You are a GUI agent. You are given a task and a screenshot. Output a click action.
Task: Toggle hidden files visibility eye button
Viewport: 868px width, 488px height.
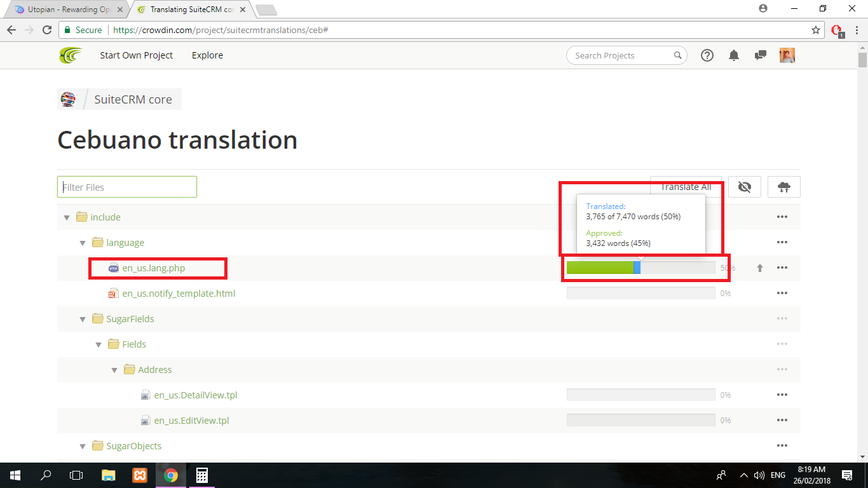click(x=745, y=187)
